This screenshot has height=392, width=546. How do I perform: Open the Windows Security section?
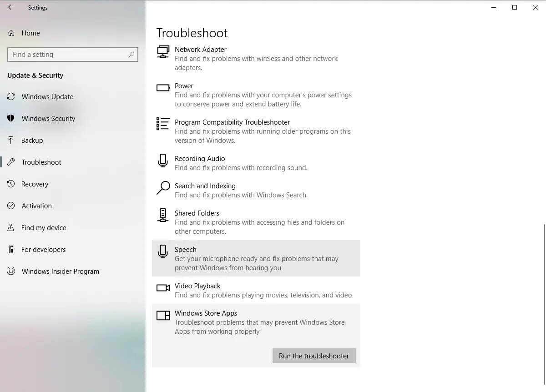click(48, 119)
